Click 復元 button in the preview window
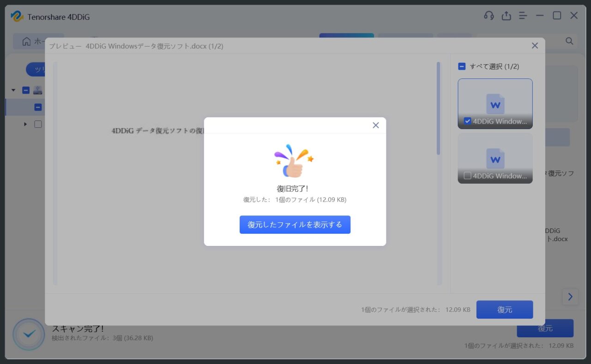The width and height of the screenshot is (591, 364). (505, 310)
